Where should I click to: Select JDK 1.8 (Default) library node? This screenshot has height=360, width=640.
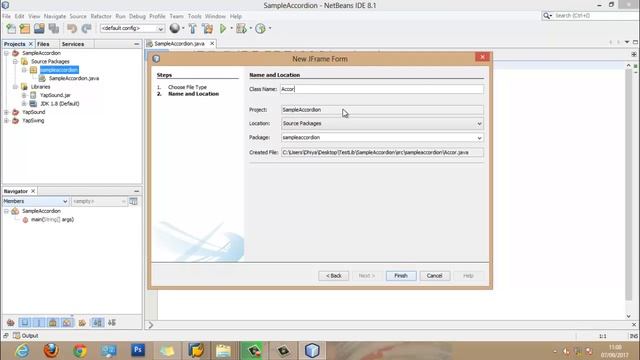click(60, 104)
